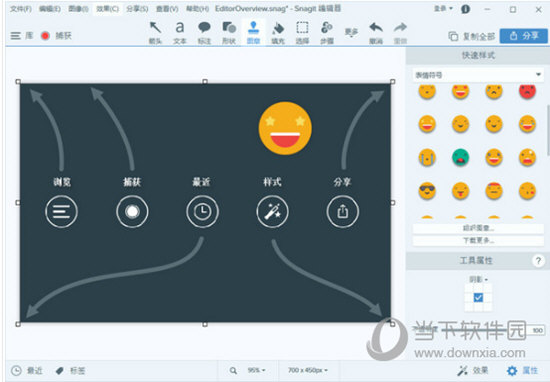This screenshot has height=382, width=550.
Task: Open the Edit menu
Action: pos(50,9)
